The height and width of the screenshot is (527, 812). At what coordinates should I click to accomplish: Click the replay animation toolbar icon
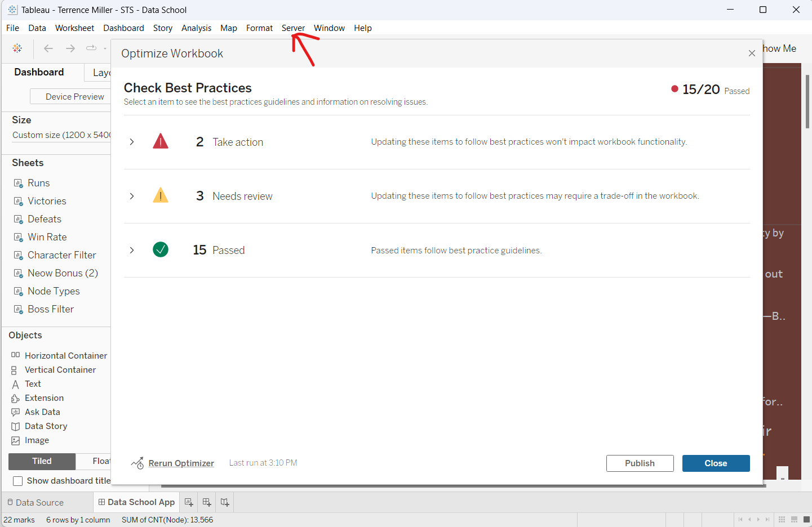click(91, 48)
